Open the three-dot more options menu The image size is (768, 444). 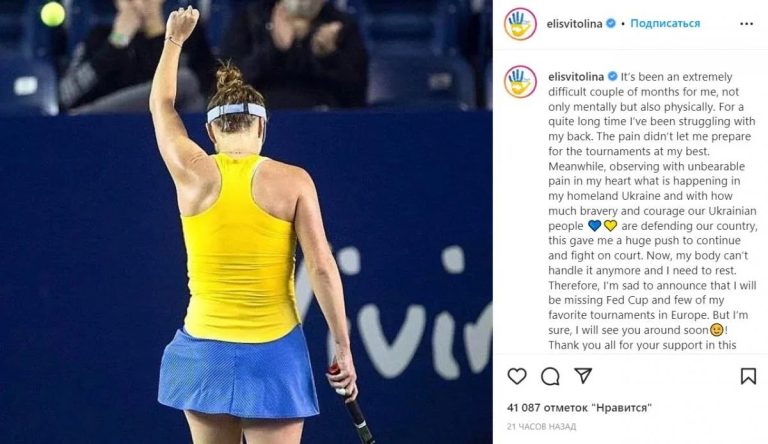click(746, 24)
